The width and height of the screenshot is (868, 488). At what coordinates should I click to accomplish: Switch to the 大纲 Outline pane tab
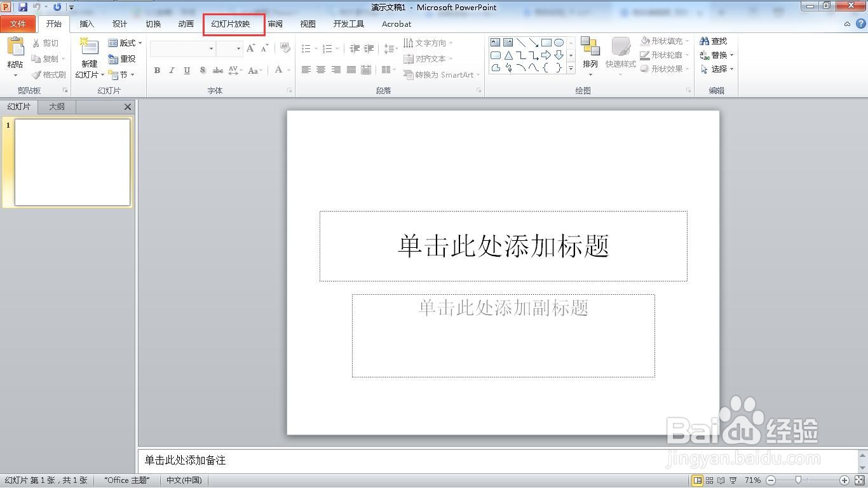coord(57,107)
